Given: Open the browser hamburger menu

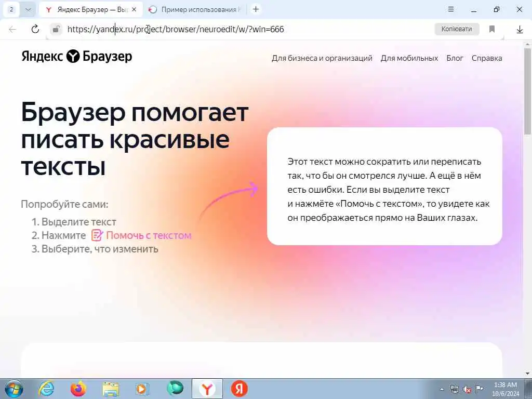Looking at the screenshot, I should (451, 9).
